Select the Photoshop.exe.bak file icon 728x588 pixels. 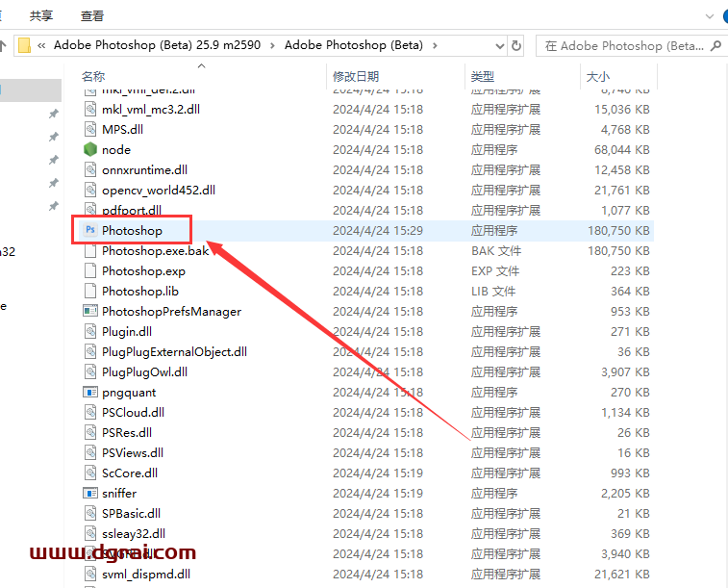point(90,251)
